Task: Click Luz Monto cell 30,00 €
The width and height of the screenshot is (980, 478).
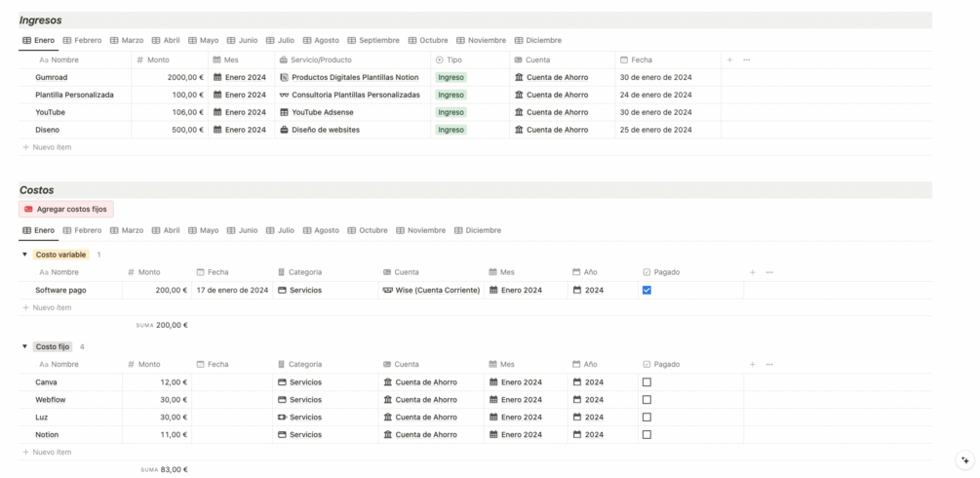Action: [x=157, y=418]
